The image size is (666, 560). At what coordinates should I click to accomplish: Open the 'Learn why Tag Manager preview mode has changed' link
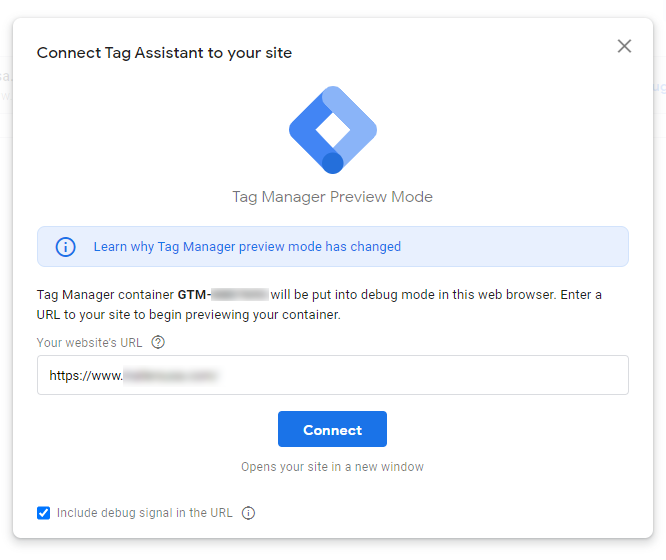(x=247, y=247)
